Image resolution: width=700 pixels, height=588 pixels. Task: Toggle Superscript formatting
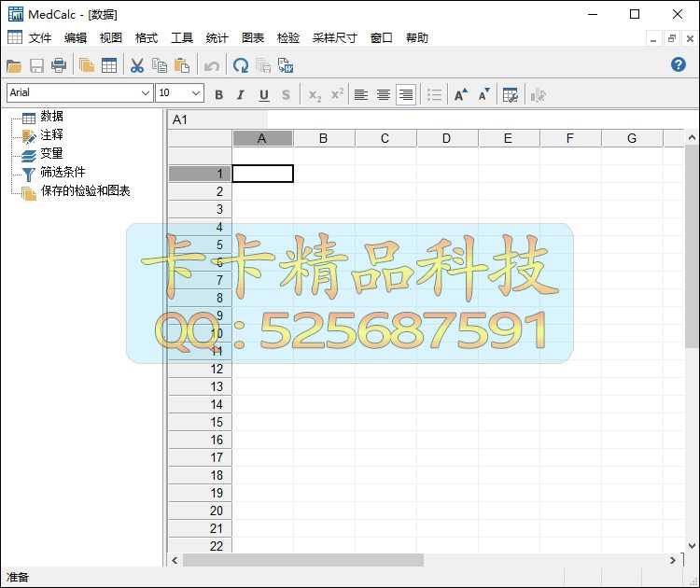337,94
